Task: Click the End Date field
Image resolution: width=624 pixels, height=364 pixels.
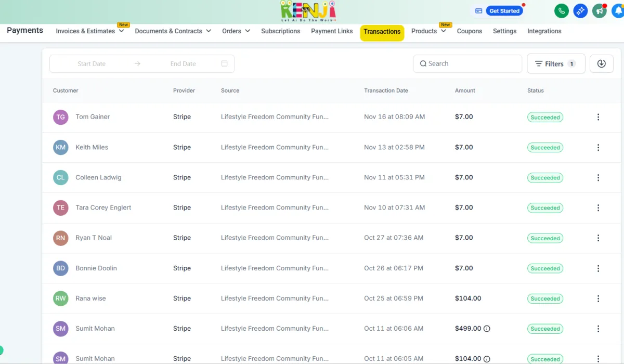Action: tap(183, 64)
